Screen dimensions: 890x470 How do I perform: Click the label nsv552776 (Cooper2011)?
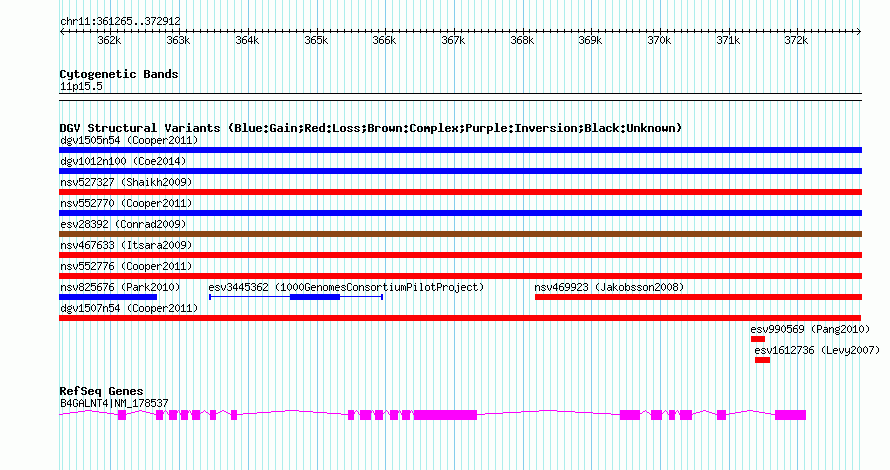pos(126,266)
